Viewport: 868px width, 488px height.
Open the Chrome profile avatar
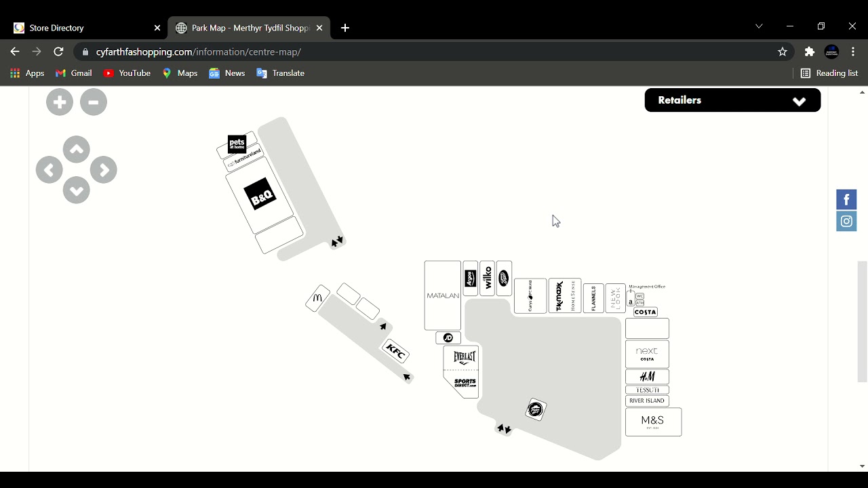pos(832,52)
